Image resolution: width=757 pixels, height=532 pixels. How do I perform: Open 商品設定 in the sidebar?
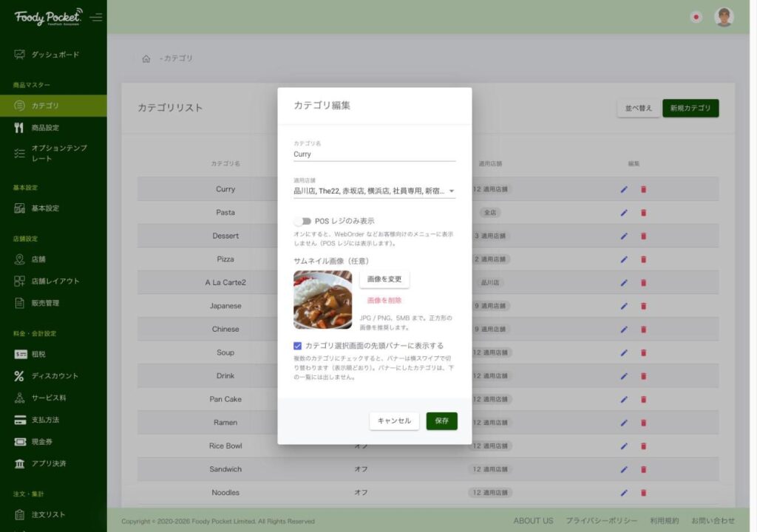(x=53, y=127)
